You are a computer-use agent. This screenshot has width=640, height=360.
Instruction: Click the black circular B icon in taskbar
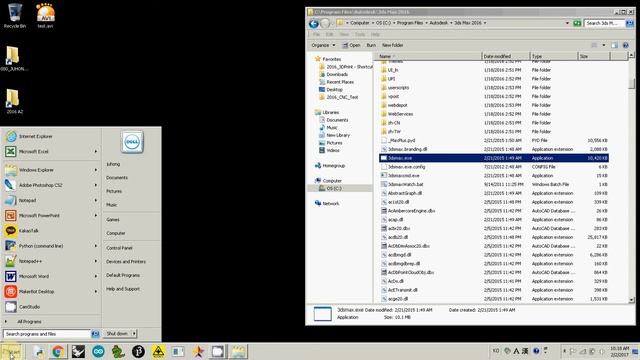138,351
